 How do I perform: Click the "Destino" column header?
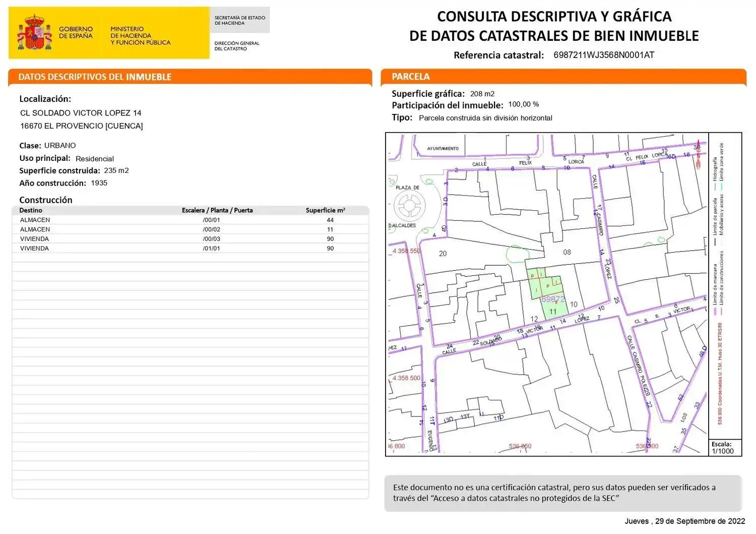31,210
